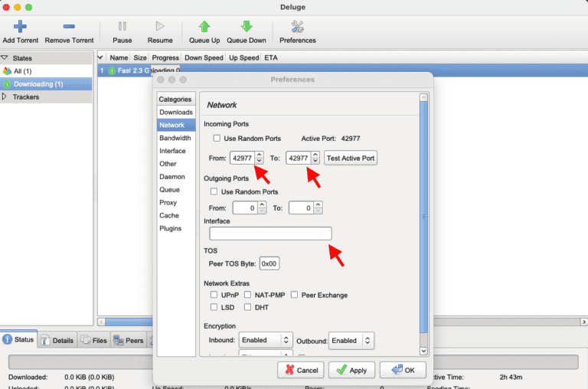Click the Queue Down green arrow
This screenshot has height=389, width=588.
[x=247, y=27]
